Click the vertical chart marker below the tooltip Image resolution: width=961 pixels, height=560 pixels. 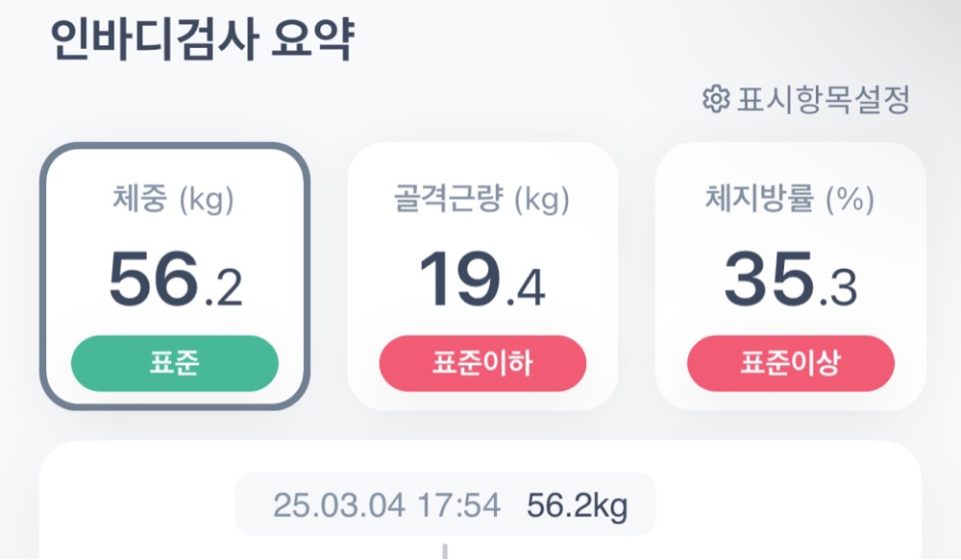click(445, 550)
